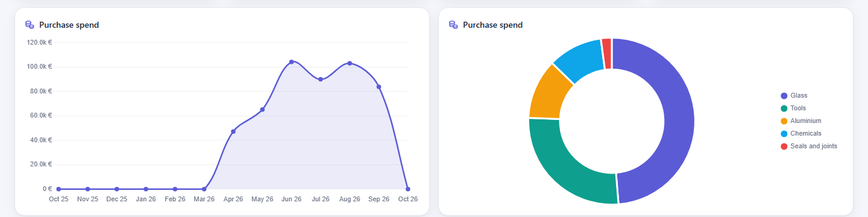Viewport: 868px width, 217px height.
Task: Select the Oct 25 data point on the line
Action: (x=58, y=189)
